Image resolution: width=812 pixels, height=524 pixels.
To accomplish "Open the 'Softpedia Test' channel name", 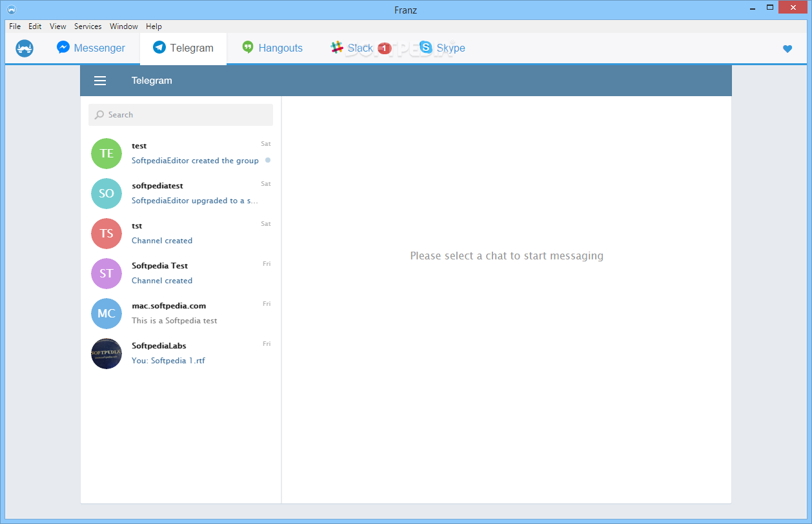I will [x=159, y=266].
